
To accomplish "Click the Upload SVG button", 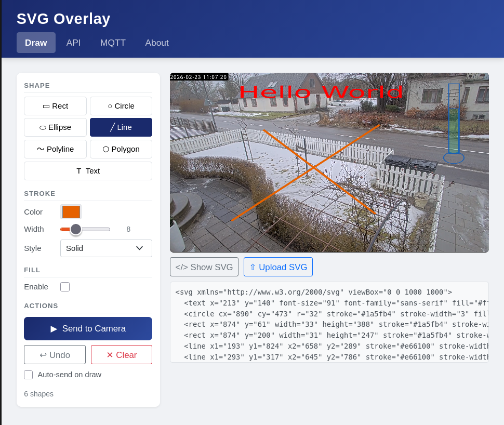I will 278,267.
